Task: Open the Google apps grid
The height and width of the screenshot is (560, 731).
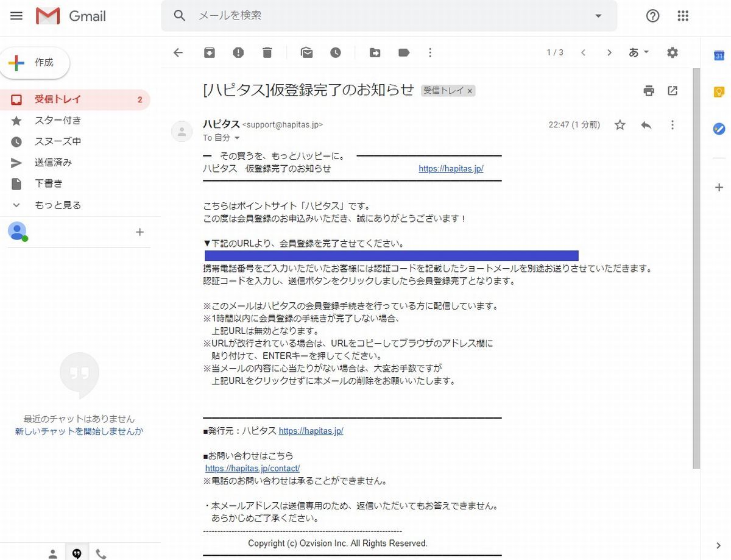Action: pos(683,16)
